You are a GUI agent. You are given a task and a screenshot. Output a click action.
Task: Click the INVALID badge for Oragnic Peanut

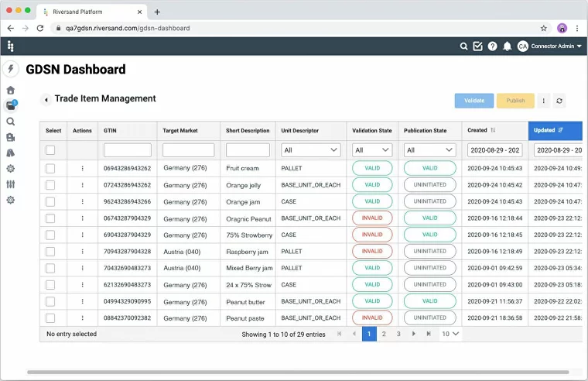[372, 218]
